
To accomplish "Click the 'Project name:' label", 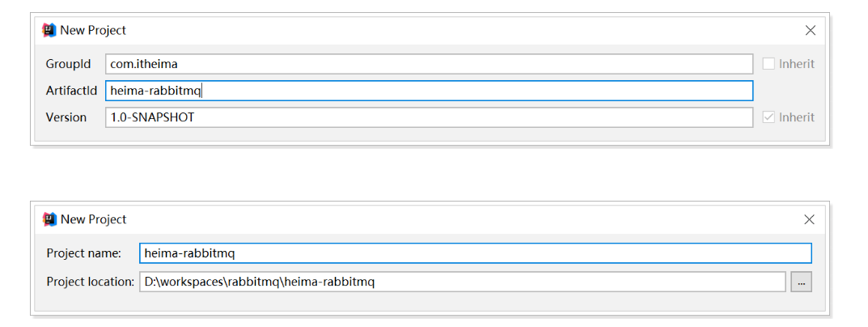I will 84,253.
